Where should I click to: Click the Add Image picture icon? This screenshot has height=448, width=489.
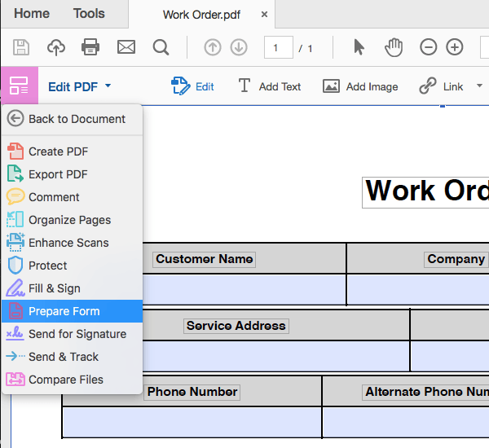click(331, 86)
